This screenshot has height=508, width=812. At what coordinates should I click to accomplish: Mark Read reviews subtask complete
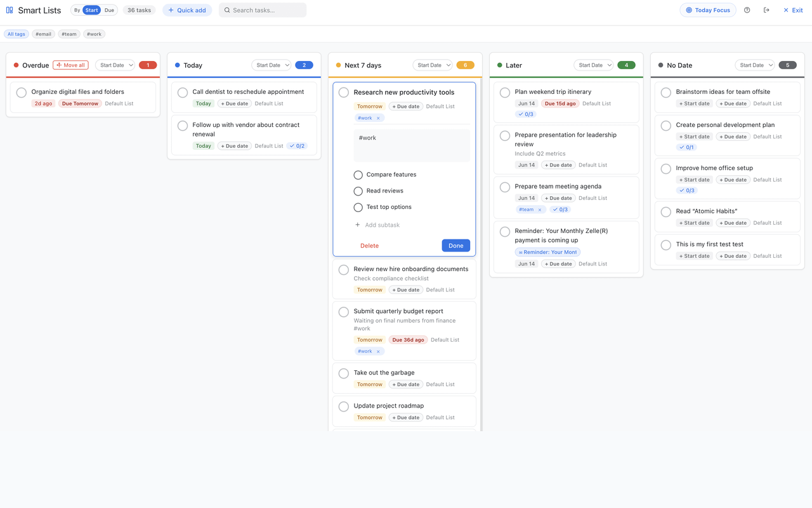(358, 191)
